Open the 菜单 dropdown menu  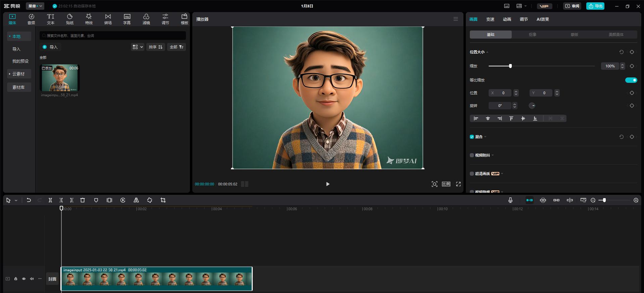click(35, 6)
